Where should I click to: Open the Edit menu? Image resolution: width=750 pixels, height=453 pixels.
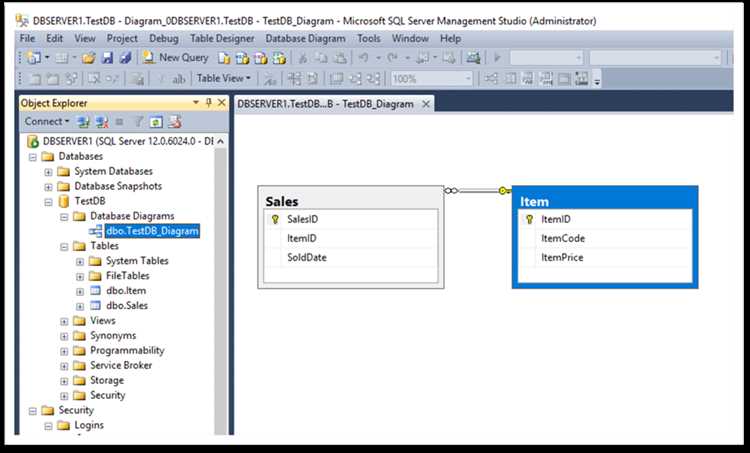(x=55, y=38)
